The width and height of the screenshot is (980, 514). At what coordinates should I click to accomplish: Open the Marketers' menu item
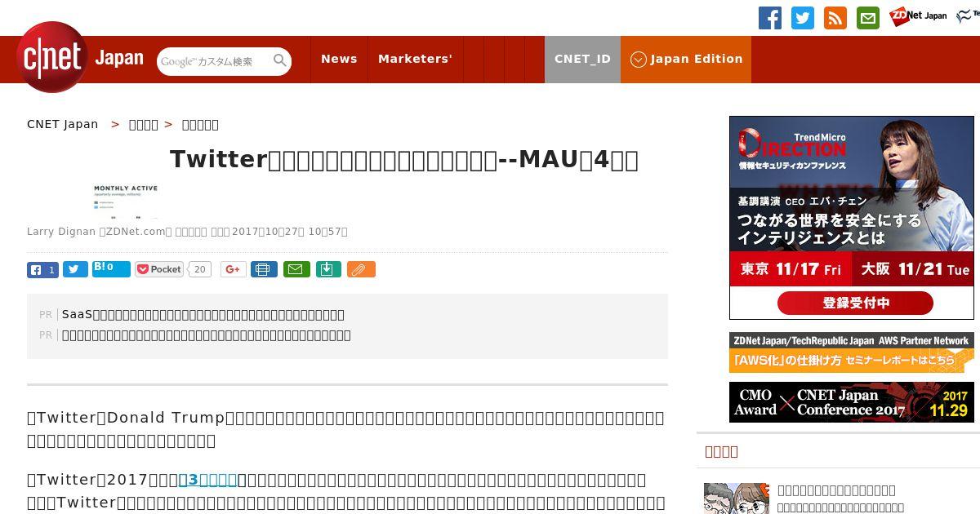point(415,59)
